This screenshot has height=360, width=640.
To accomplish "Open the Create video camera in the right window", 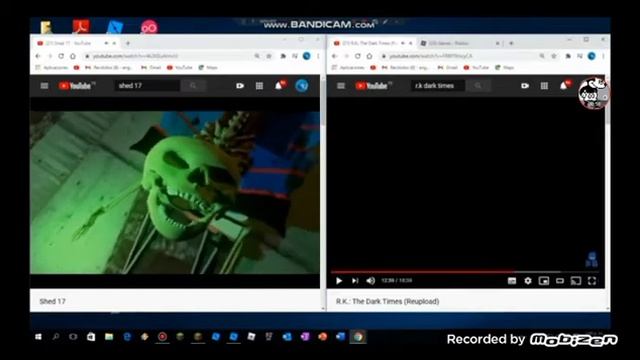I will coord(525,86).
